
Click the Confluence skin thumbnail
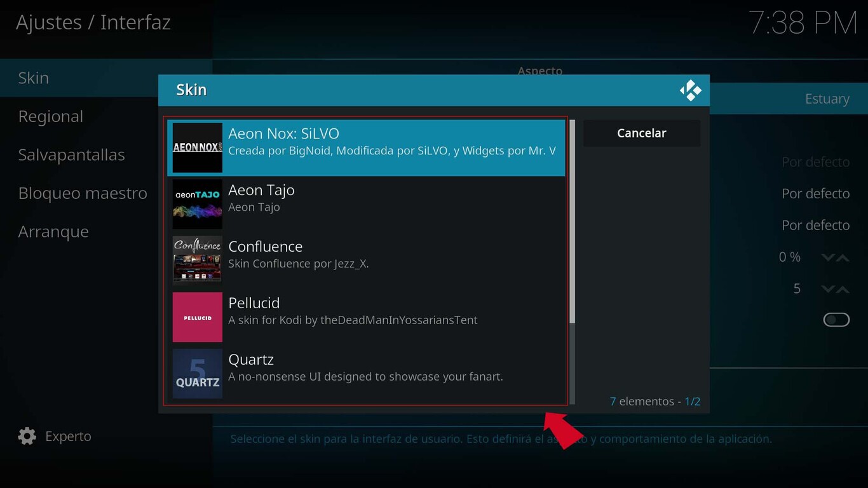click(197, 260)
